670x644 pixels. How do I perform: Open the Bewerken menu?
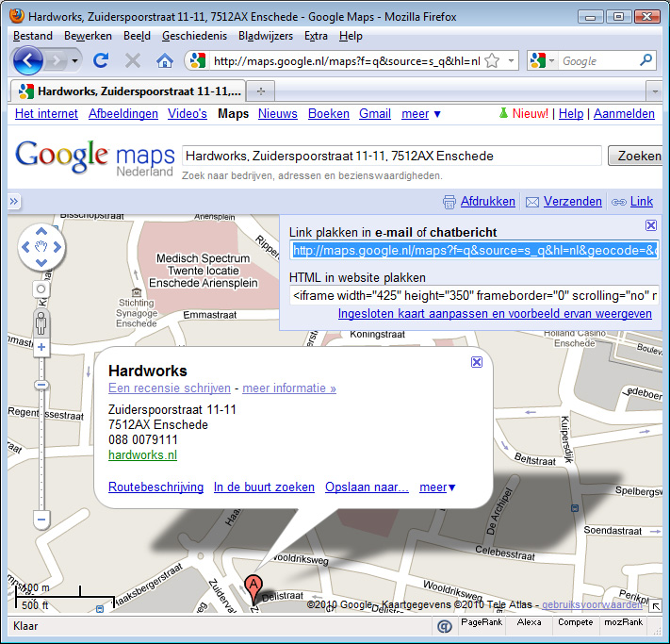(88, 36)
